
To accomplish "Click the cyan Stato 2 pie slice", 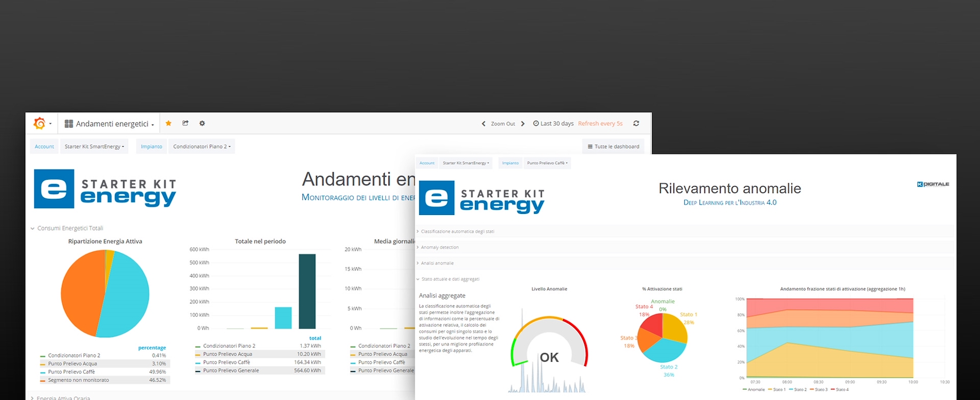I will click(663, 350).
